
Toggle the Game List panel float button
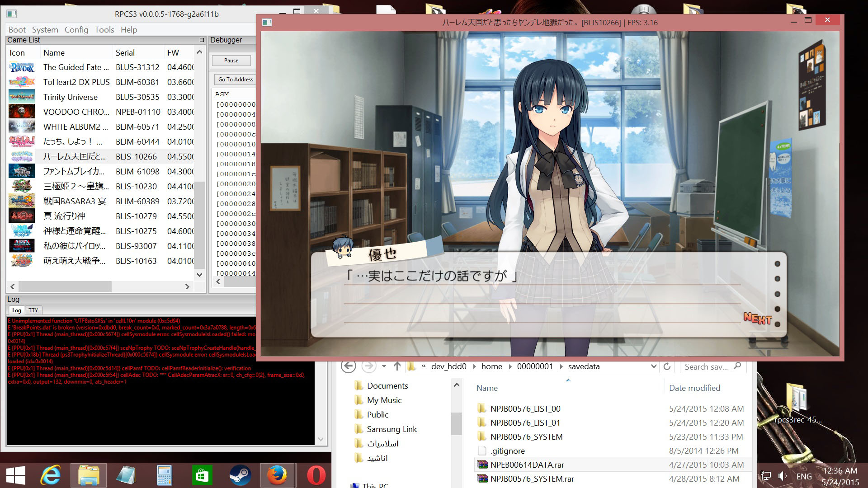202,40
